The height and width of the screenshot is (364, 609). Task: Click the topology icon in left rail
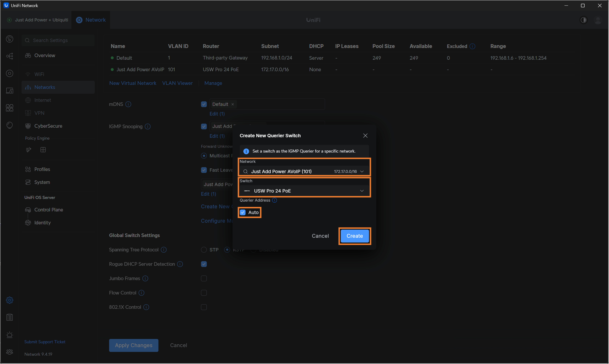coord(10,56)
